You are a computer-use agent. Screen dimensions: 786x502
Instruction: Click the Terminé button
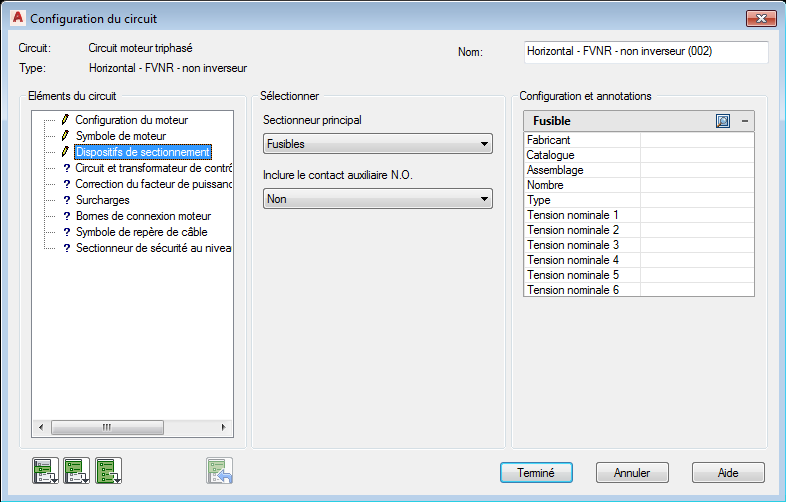tap(536, 473)
